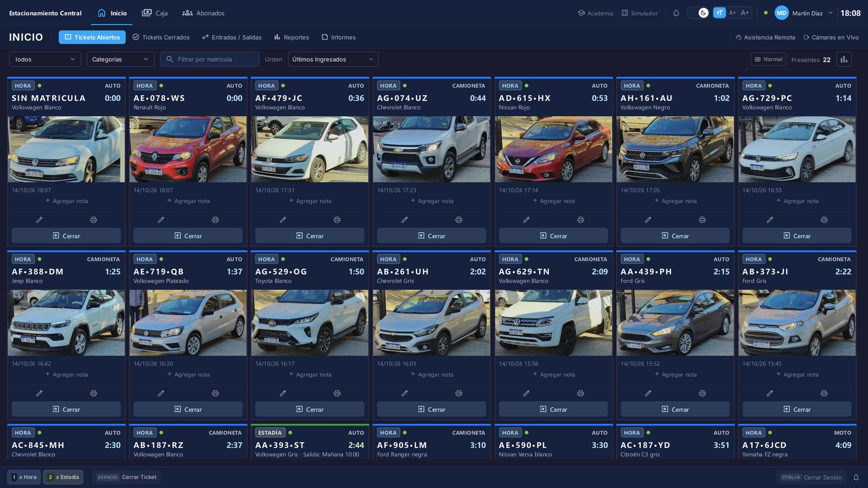Image resolution: width=868 pixels, height=488 pixels.
Task: Click the edit pencil icon on AG•074•UZ ticket
Action: click(x=404, y=220)
